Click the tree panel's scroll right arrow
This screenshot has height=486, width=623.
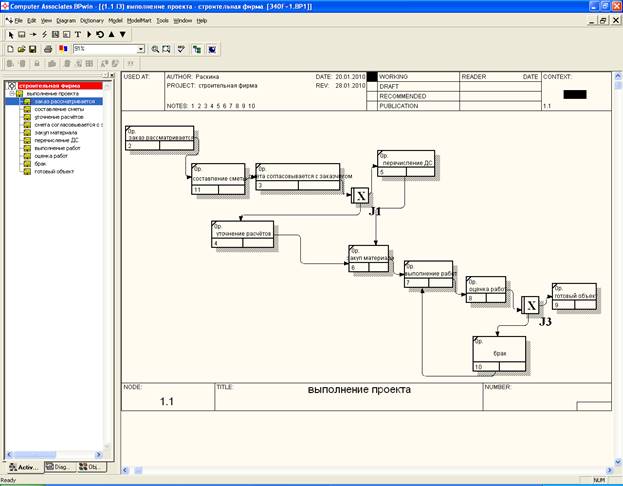(x=99, y=454)
